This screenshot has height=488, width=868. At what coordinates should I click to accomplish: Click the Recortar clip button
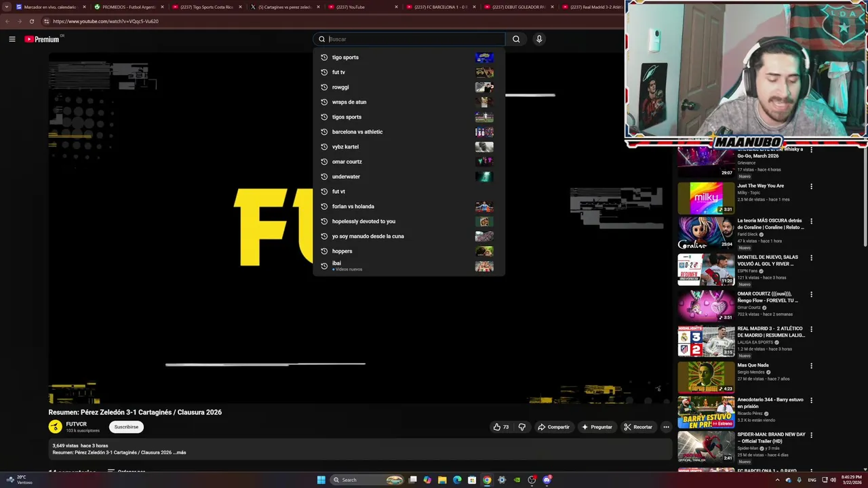[x=638, y=427]
